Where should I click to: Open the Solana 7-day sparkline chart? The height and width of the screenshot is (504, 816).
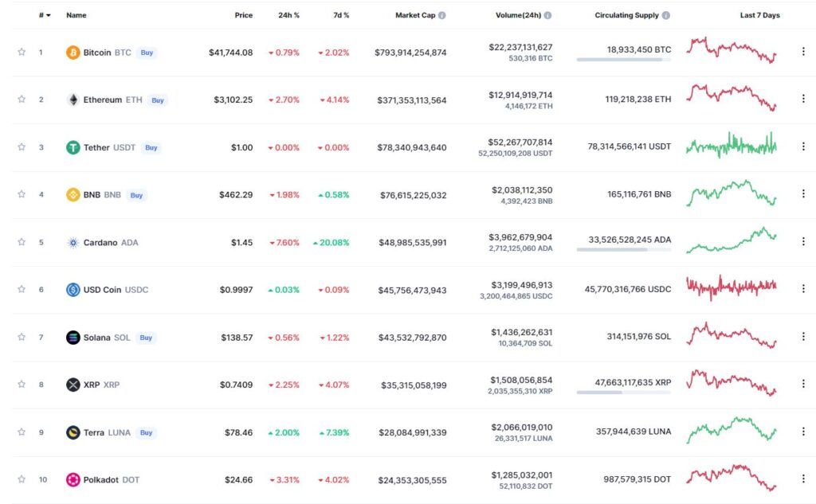point(732,335)
